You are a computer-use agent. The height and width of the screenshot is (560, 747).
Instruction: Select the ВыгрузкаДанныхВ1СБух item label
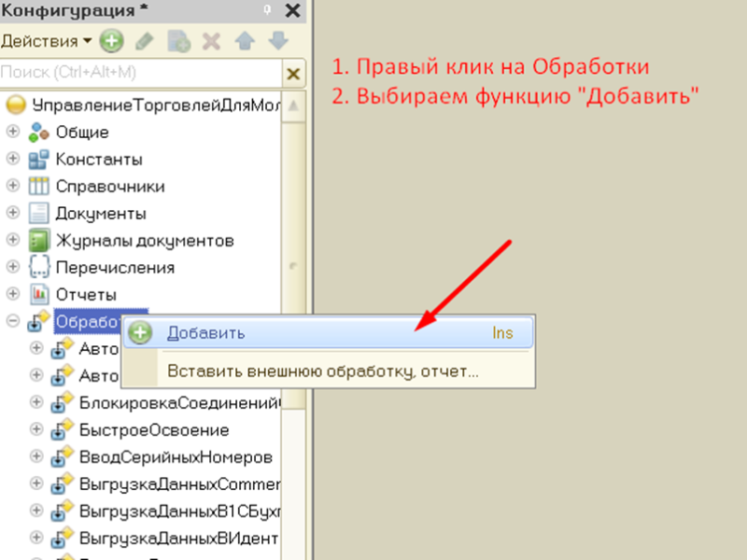click(179, 511)
